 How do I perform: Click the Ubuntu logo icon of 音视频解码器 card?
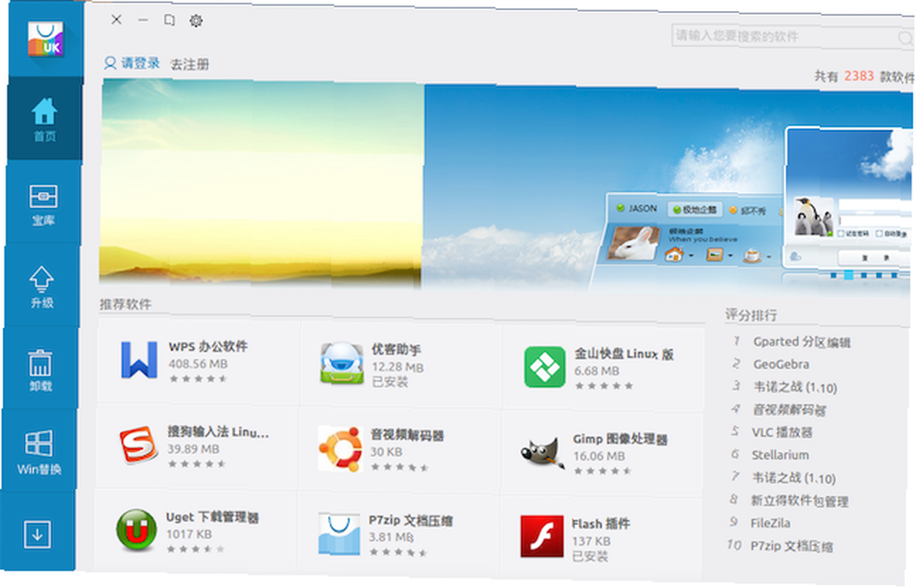(x=341, y=449)
